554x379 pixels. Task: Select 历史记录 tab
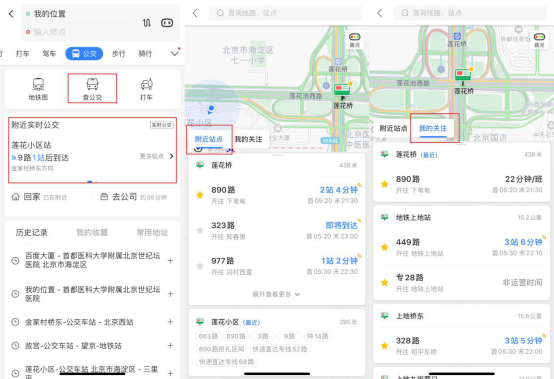pos(31,232)
